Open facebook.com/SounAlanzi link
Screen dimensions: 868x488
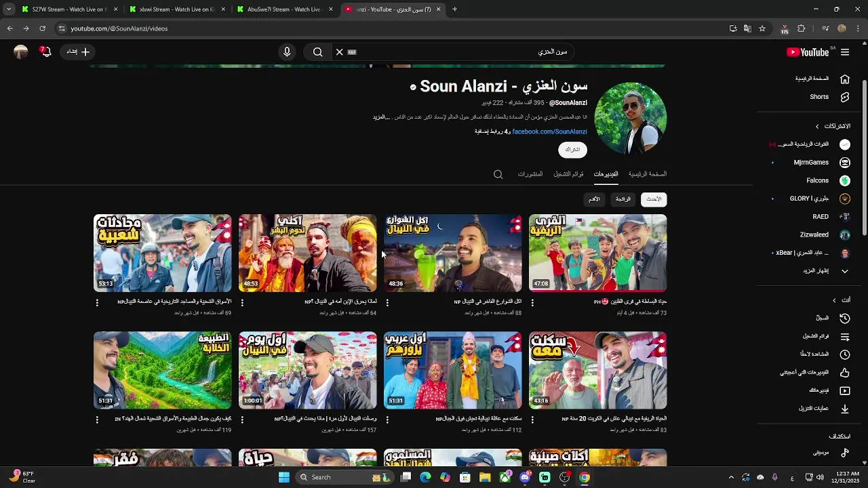click(x=549, y=131)
